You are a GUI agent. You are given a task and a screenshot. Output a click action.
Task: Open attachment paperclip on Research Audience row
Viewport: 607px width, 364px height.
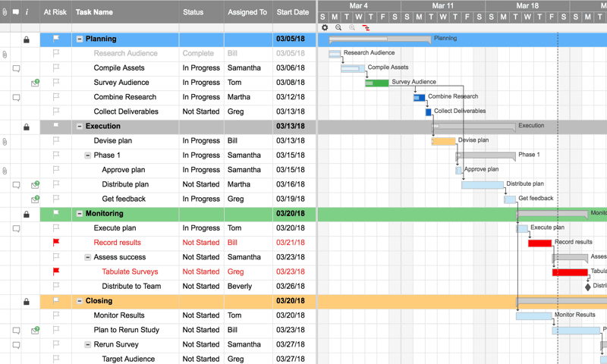click(x=5, y=54)
